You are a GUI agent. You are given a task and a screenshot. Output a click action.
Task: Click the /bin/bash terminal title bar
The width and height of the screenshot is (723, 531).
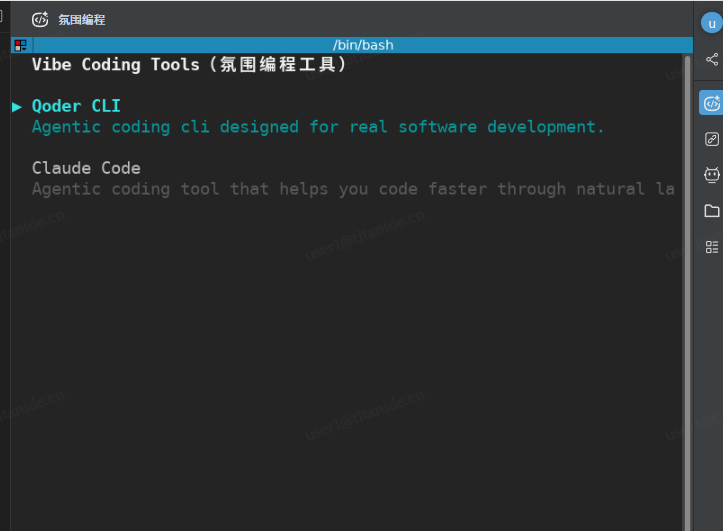pos(362,45)
